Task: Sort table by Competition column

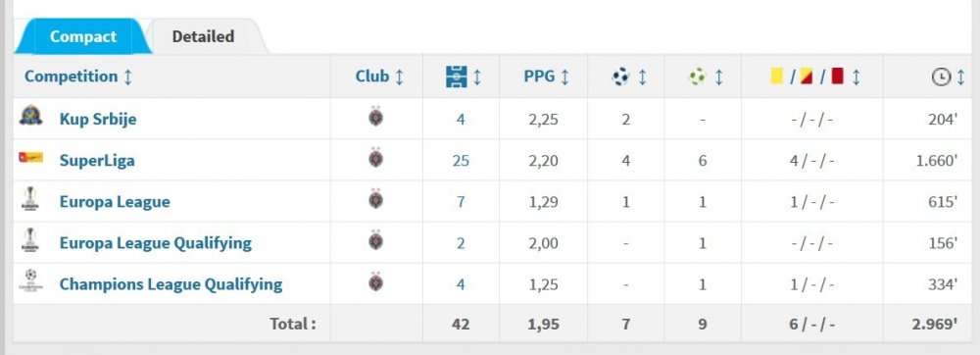Action: [x=78, y=76]
